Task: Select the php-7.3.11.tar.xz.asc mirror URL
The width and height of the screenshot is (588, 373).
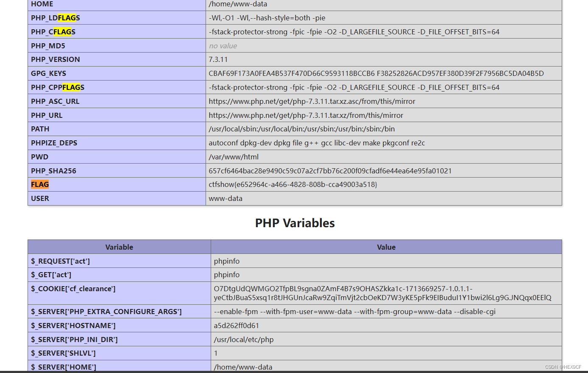Action: (x=312, y=101)
